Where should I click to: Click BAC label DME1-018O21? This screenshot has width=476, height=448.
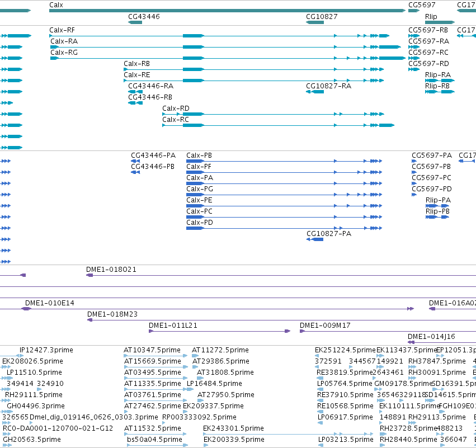[111, 270]
